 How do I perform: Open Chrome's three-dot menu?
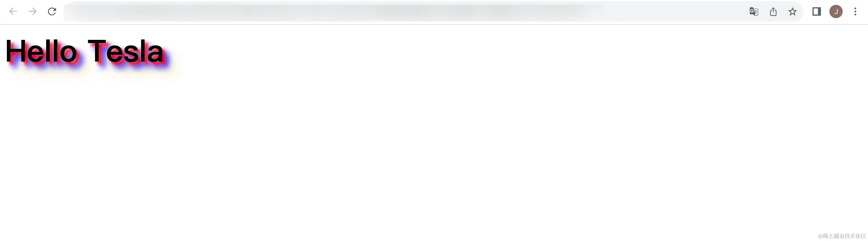click(855, 12)
